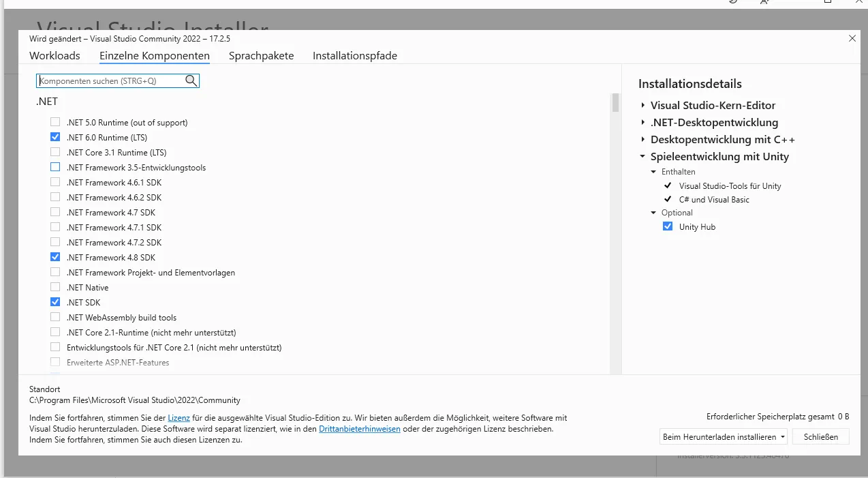Check .NET WebAssembly build tools
The image size is (868, 478).
pos(55,317)
